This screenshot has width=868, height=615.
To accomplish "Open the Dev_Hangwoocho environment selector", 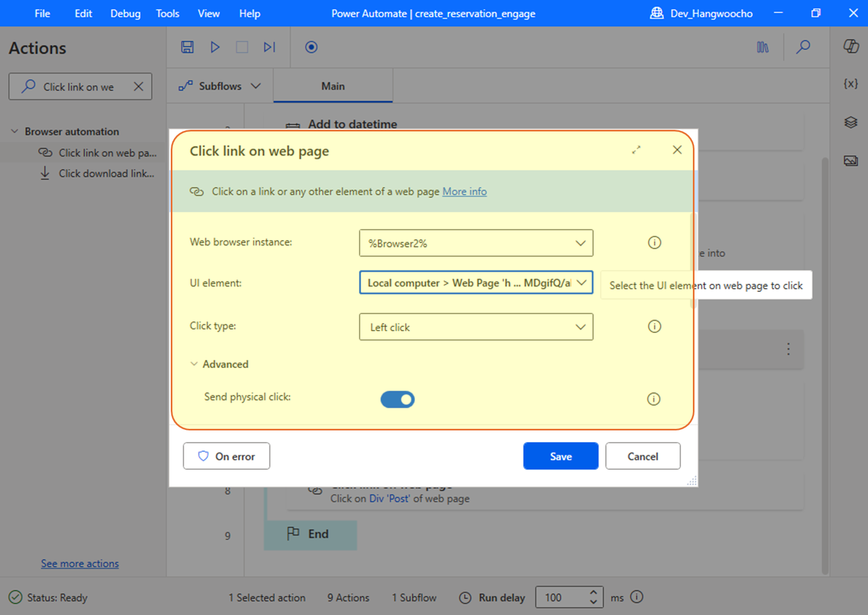I will 701,14.
